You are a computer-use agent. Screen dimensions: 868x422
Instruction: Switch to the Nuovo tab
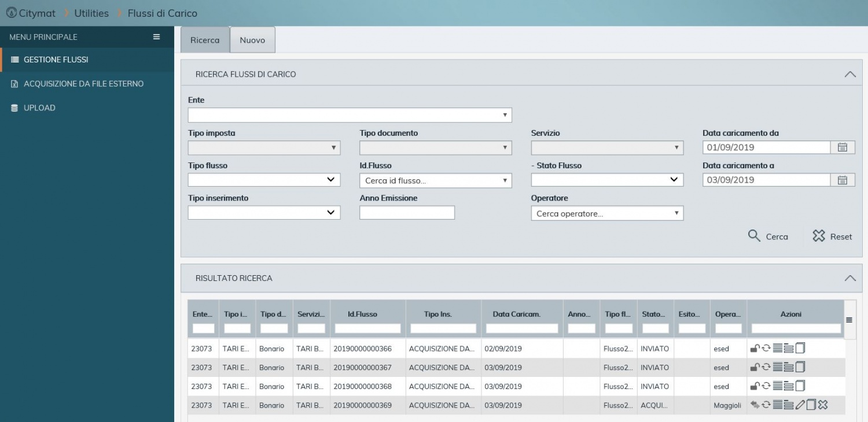click(x=252, y=40)
